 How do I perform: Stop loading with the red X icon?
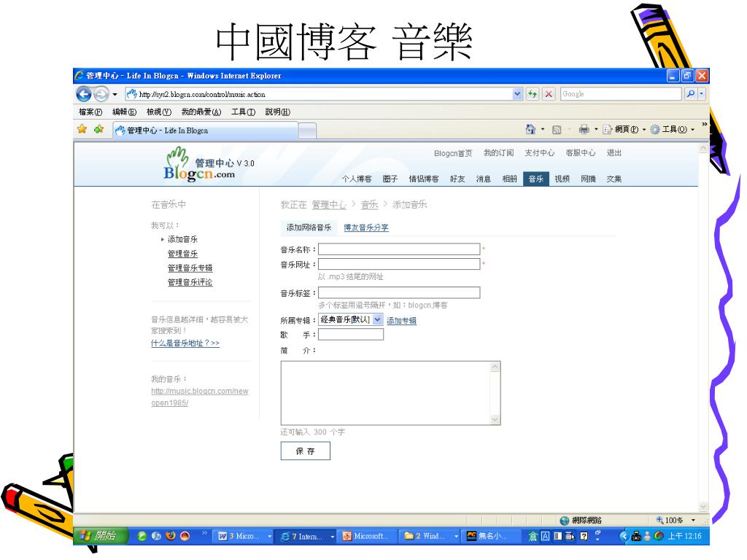click(x=549, y=94)
